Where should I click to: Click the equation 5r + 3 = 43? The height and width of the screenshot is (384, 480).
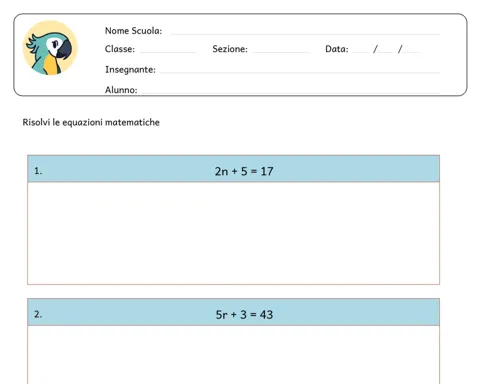[244, 315]
